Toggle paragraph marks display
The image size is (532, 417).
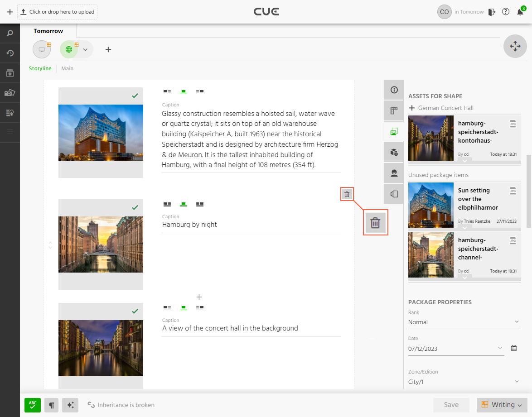click(x=52, y=405)
